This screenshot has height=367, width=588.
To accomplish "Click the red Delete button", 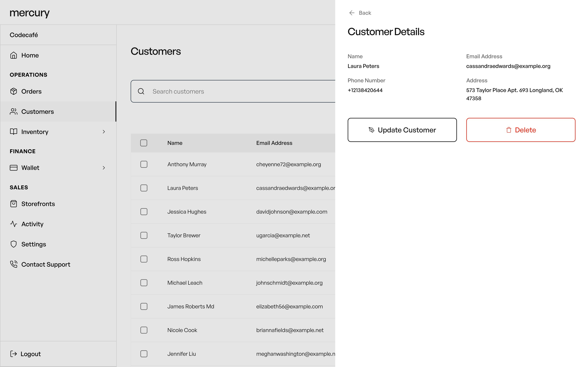I will click(521, 130).
